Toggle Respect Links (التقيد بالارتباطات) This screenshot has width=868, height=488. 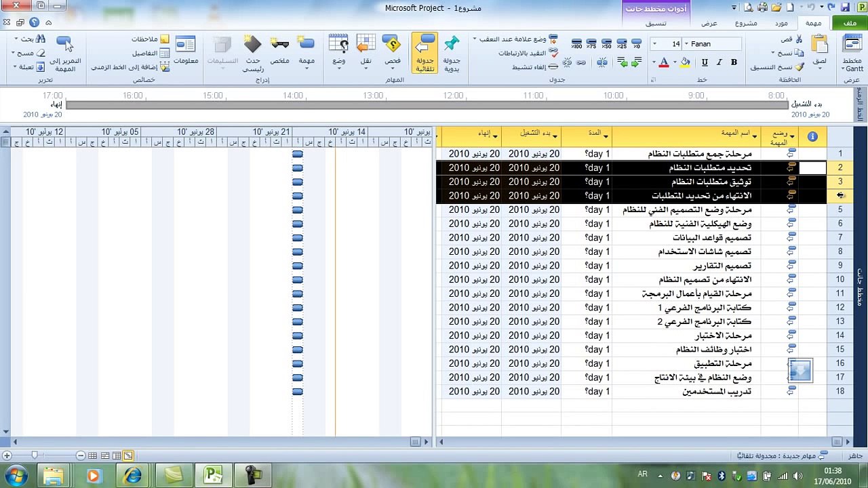[x=528, y=53]
